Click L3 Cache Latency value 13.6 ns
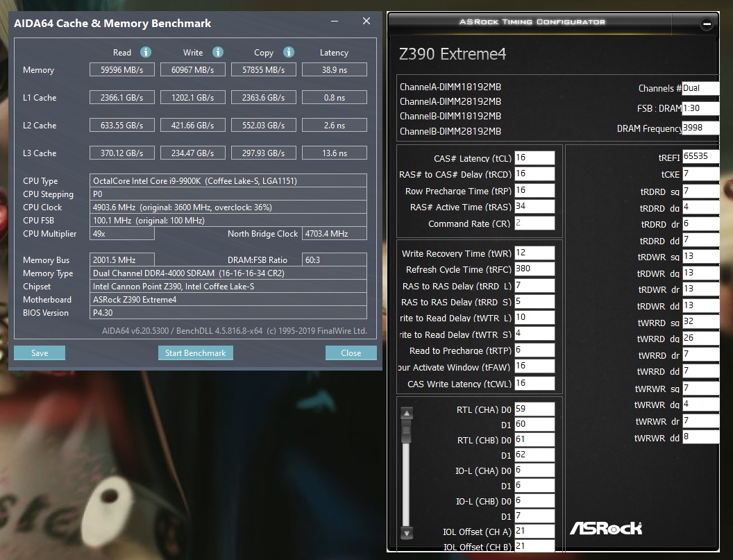Image resolution: width=733 pixels, height=560 pixels. [x=335, y=153]
